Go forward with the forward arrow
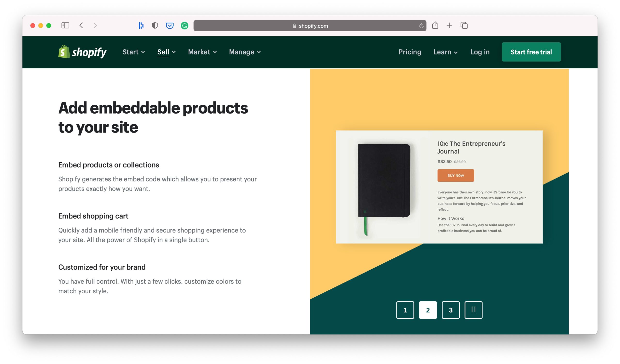The image size is (620, 364). pos(95,25)
